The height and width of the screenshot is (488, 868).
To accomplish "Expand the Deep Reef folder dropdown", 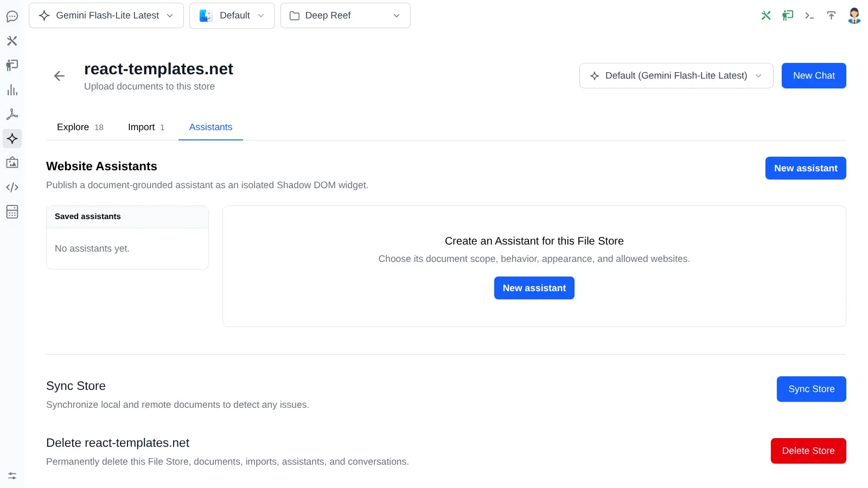I will point(345,16).
